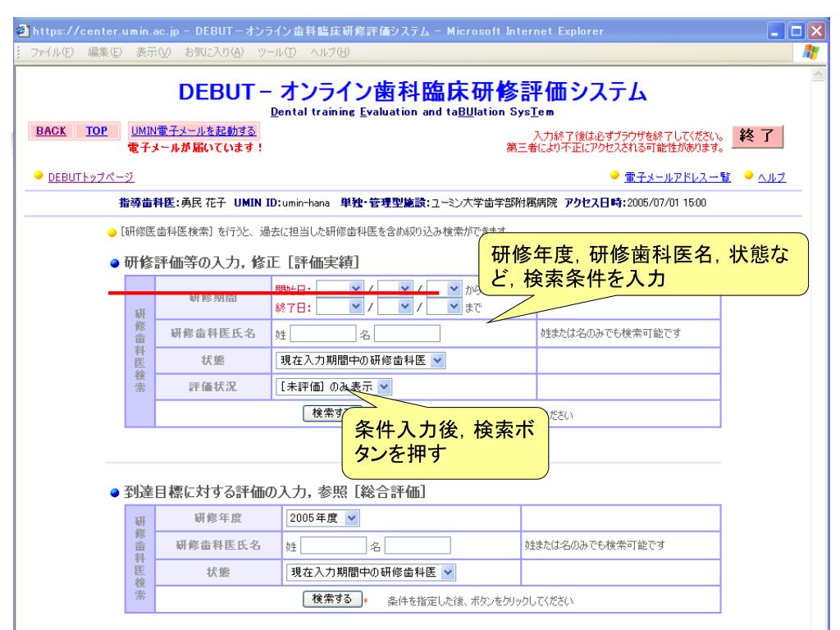Open the 電子メールアドレス一覧 link
The image size is (840, 630).
(x=677, y=177)
